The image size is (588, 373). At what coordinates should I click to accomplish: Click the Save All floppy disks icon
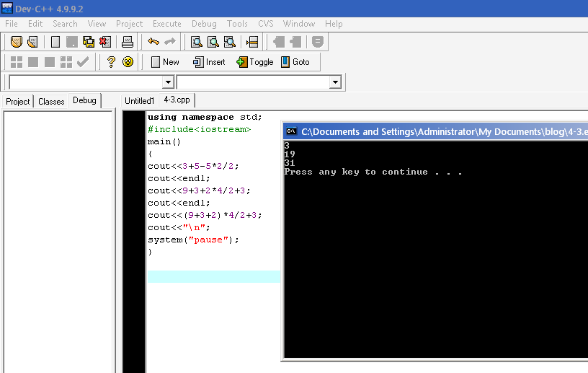pos(89,42)
